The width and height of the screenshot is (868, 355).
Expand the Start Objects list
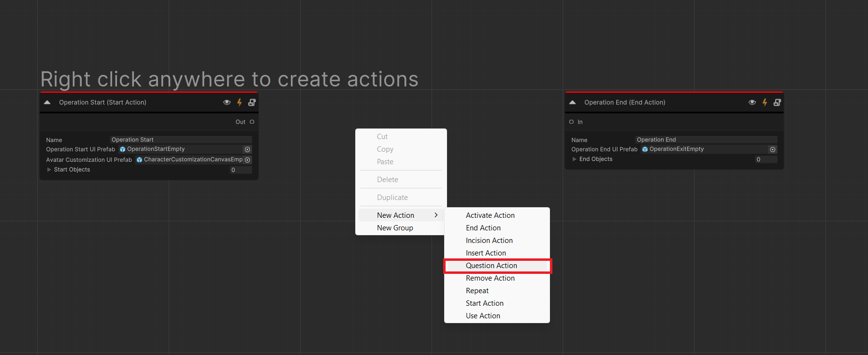tap(49, 170)
